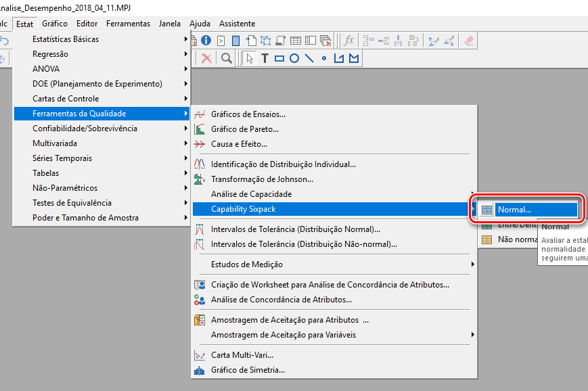Open Transformação de Johnson...

(262, 179)
